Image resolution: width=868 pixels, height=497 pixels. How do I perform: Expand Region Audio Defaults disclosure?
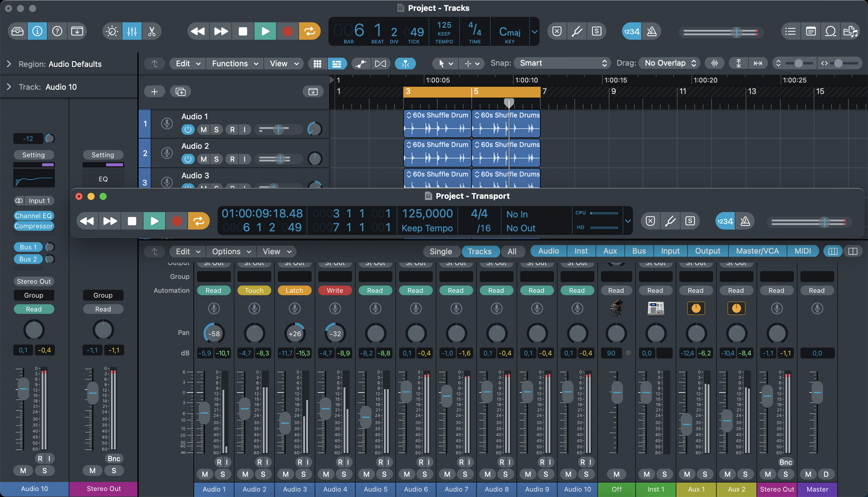9,64
